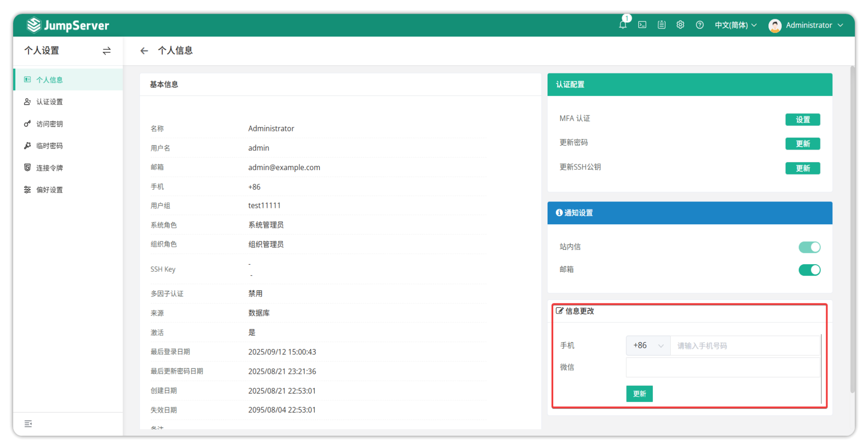Click the 微信 input field
868x445 pixels.
722,368
